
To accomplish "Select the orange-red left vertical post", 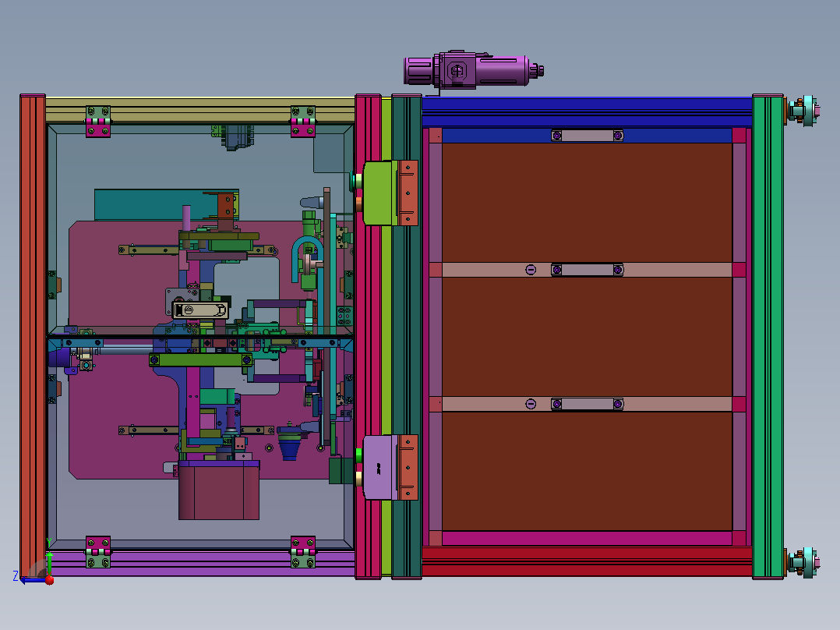I will pos(33,335).
